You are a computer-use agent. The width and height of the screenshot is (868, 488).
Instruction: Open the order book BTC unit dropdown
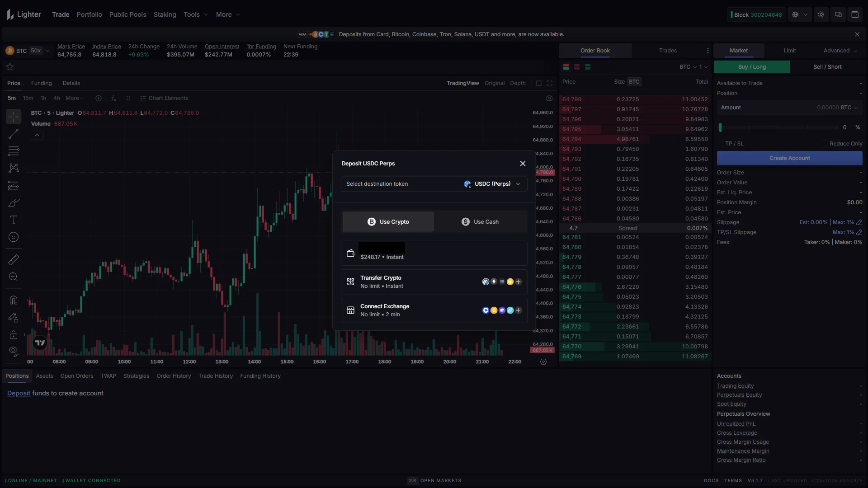688,67
